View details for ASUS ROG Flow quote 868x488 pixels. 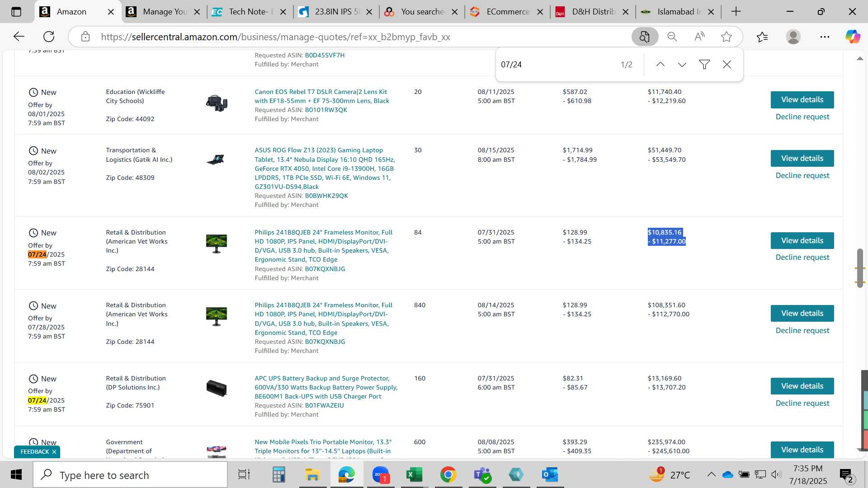802,159
